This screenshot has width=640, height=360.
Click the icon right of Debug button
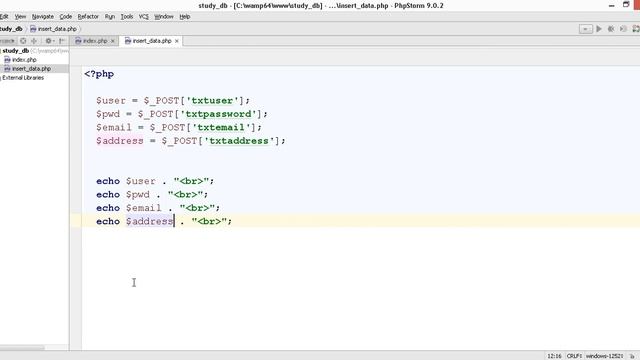[623, 29]
